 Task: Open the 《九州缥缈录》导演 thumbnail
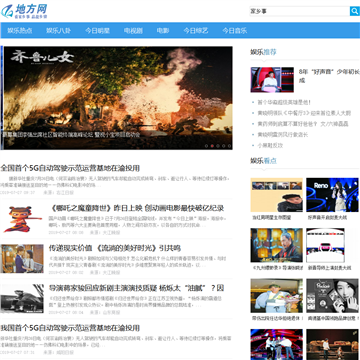277,245
